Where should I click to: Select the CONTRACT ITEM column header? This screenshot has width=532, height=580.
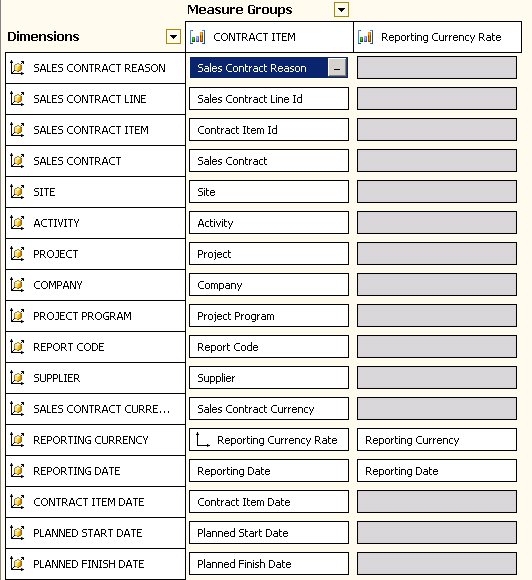(x=269, y=37)
